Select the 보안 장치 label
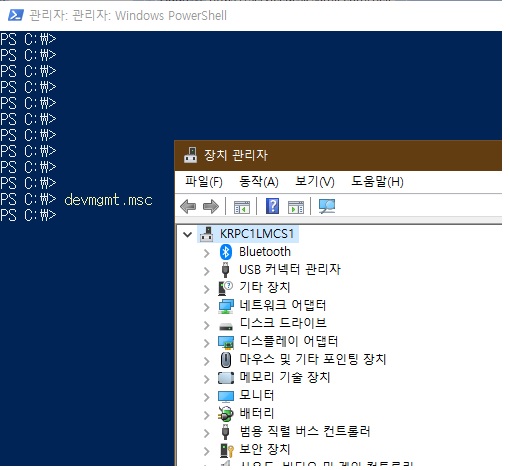 [x=265, y=449]
